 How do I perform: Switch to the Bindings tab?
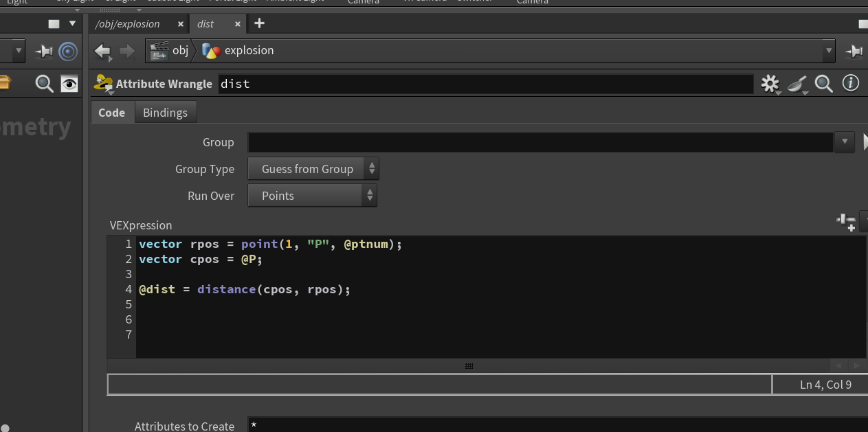tap(165, 113)
